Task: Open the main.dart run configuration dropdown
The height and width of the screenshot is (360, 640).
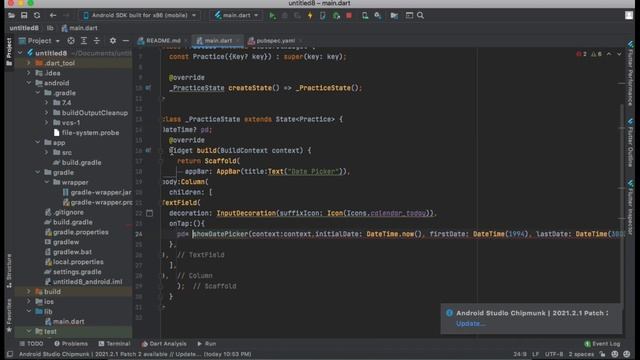Action: click(237, 16)
